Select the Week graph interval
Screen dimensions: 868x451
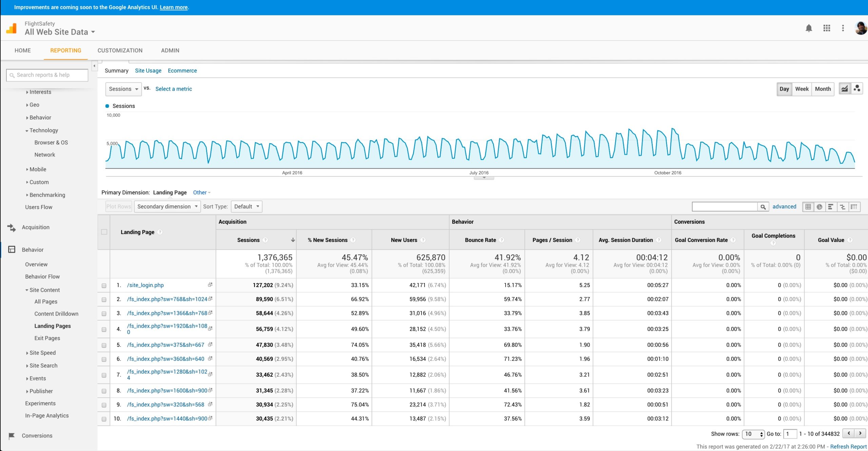(x=802, y=89)
